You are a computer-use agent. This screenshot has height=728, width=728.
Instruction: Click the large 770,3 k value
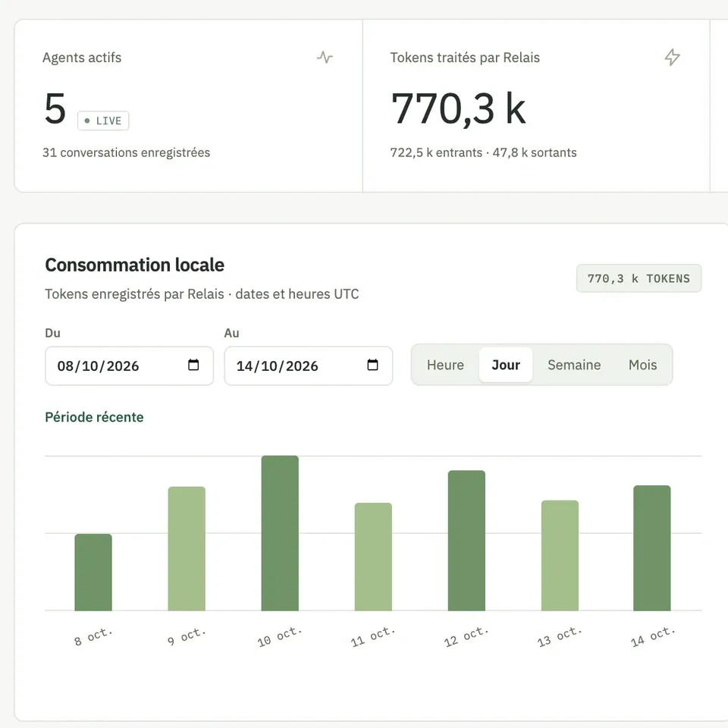pos(458,108)
